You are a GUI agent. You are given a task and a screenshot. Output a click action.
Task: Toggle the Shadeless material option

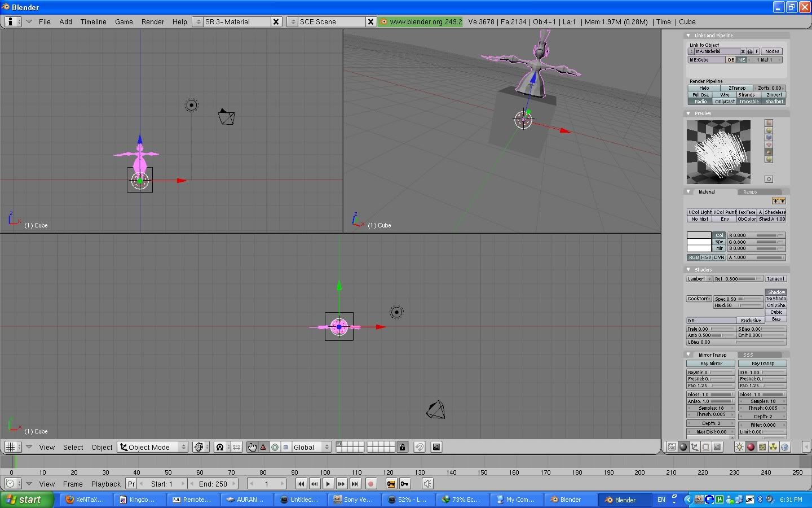pyautogui.click(x=775, y=212)
